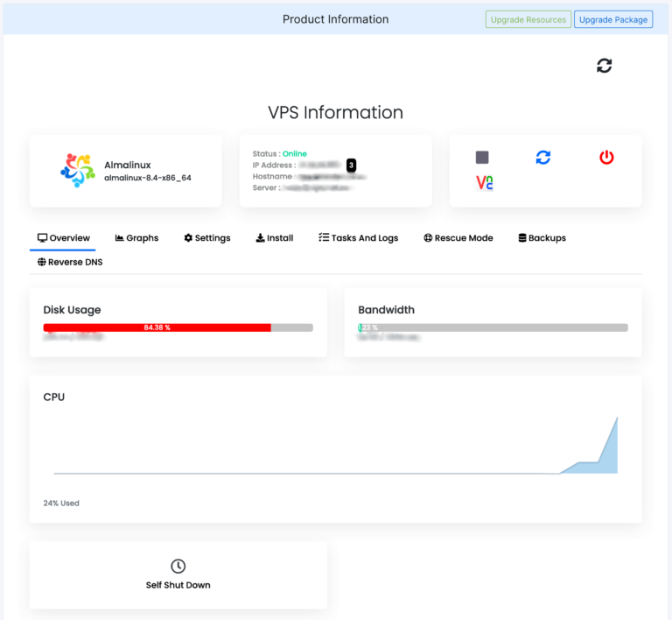Click the refresh icon at top right

pos(604,66)
